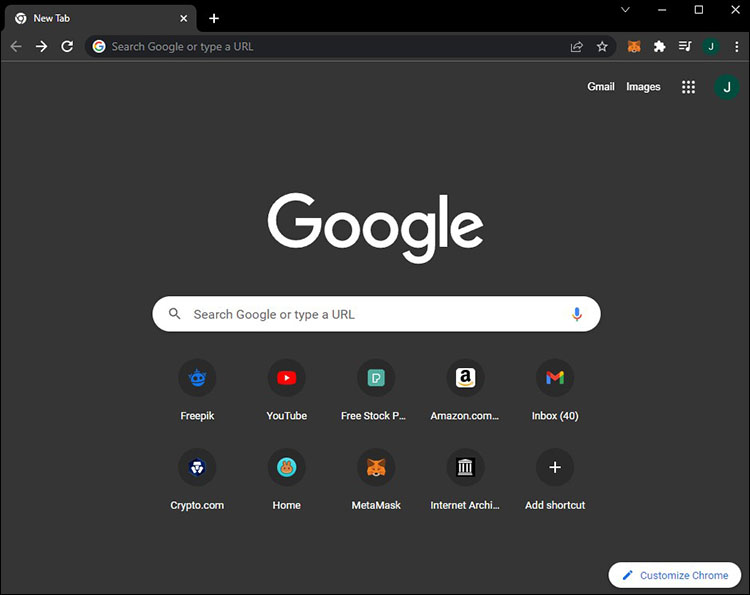Open the Chrome three-dot menu
The height and width of the screenshot is (595, 750).
tap(737, 46)
